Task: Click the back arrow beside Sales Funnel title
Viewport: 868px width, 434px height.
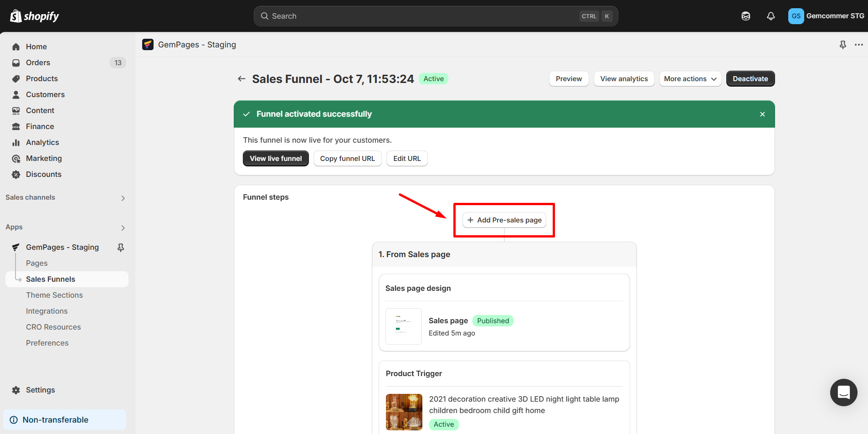Action: 241,78
